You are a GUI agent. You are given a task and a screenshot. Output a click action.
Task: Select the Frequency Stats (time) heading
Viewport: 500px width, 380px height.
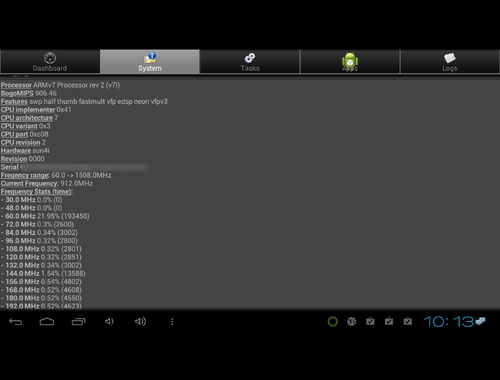37,192
